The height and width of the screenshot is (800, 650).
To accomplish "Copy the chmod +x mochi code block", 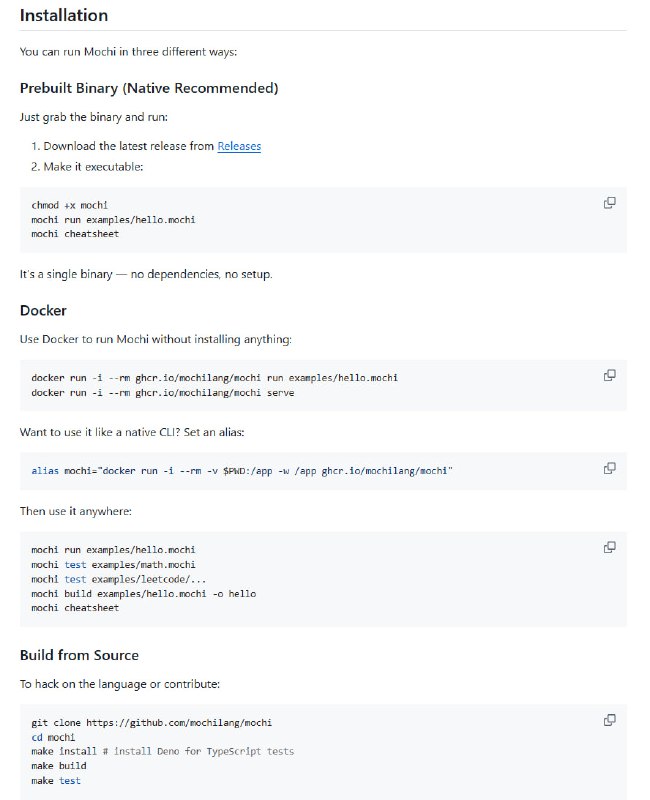I will [x=609, y=203].
